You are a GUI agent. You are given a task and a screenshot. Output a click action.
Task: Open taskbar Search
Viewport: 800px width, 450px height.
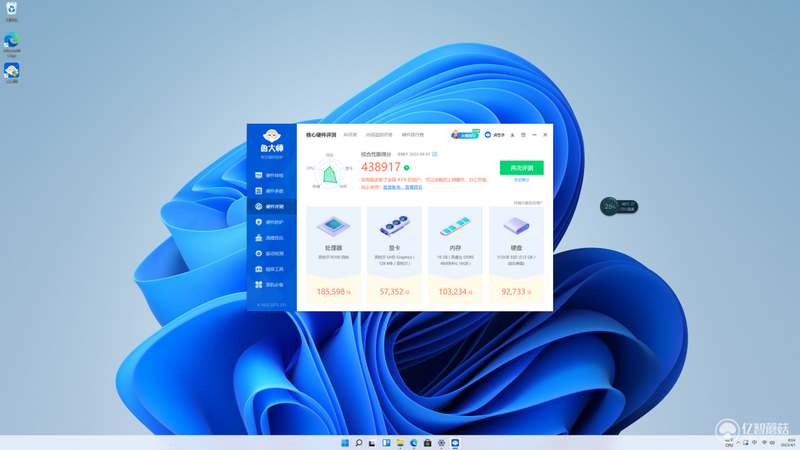click(x=359, y=443)
